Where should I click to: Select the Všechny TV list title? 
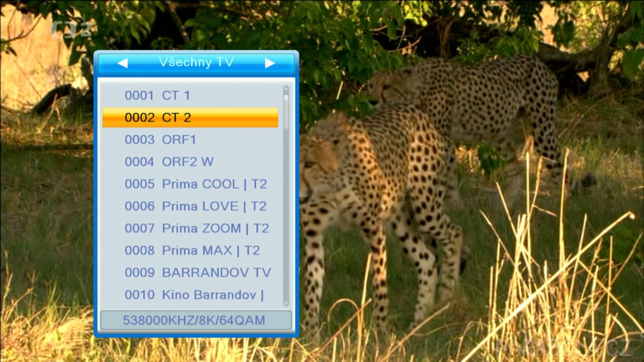(196, 62)
